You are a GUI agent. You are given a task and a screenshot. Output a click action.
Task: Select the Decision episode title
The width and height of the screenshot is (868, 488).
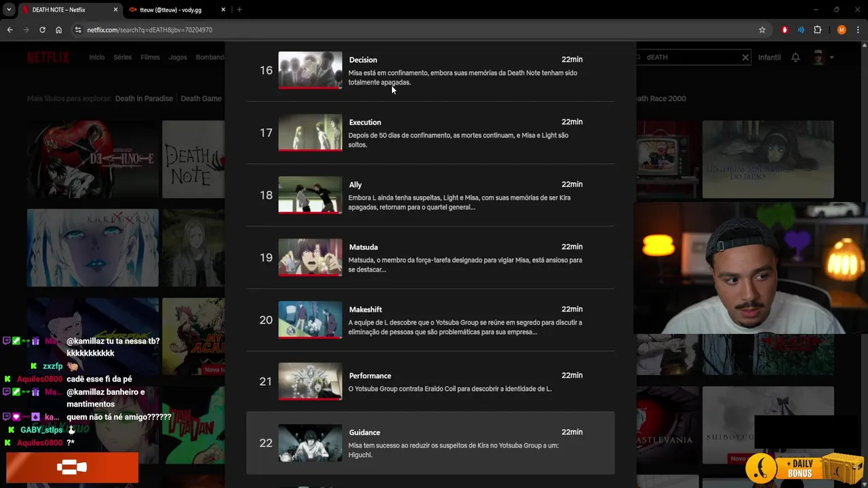363,60
